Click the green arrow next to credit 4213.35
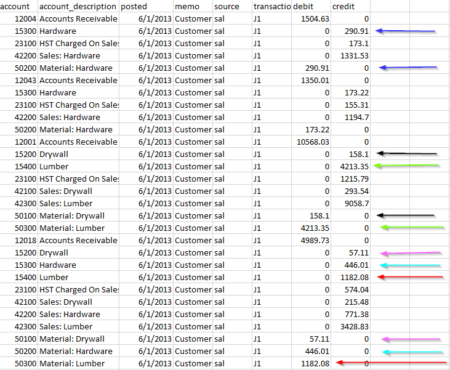 click(407, 166)
